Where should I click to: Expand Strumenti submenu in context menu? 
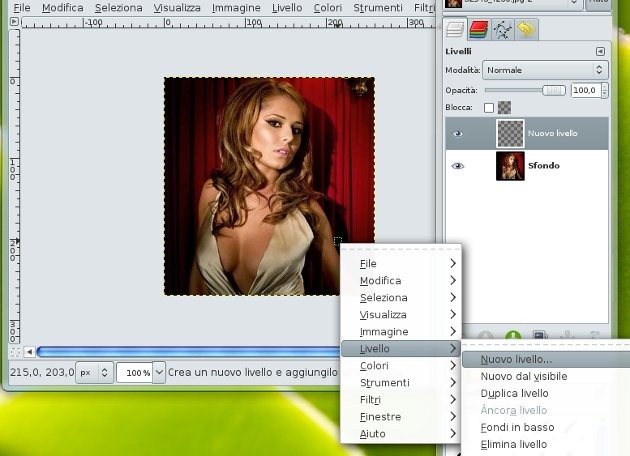tap(401, 383)
